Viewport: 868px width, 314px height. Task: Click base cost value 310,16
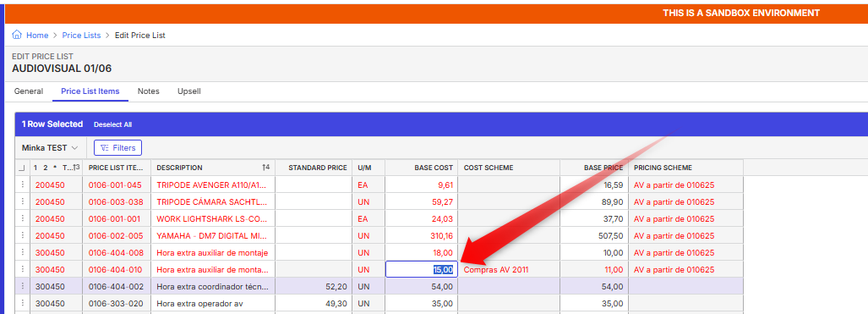pyautogui.click(x=441, y=235)
